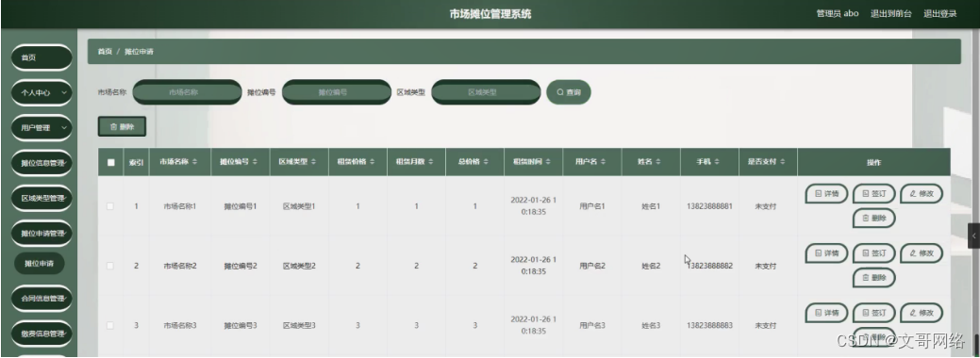Click the 用户名1 cell
This screenshot has height=358, width=980.
tap(592, 206)
